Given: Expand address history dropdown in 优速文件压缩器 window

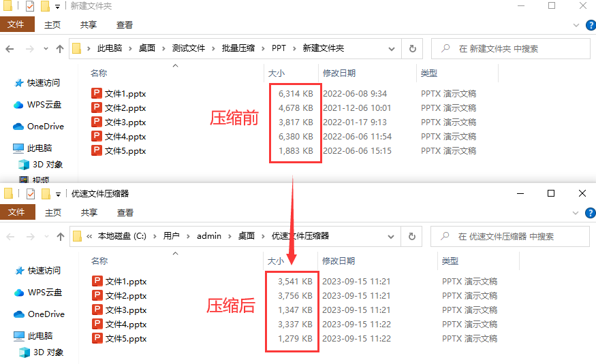Looking at the screenshot, I should point(391,237).
